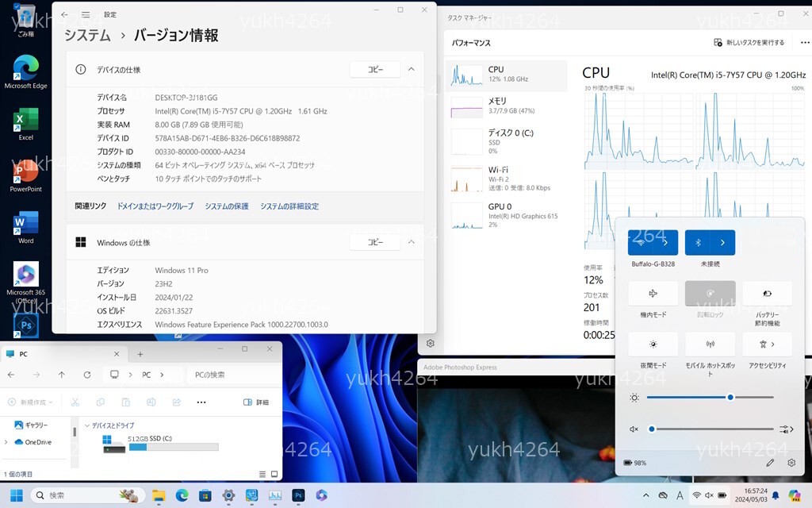Image resolution: width=812 pixels, height=508 pixels.
Task: Toggle airplane mode (機内モード) tile
Action: coord(653,294)
